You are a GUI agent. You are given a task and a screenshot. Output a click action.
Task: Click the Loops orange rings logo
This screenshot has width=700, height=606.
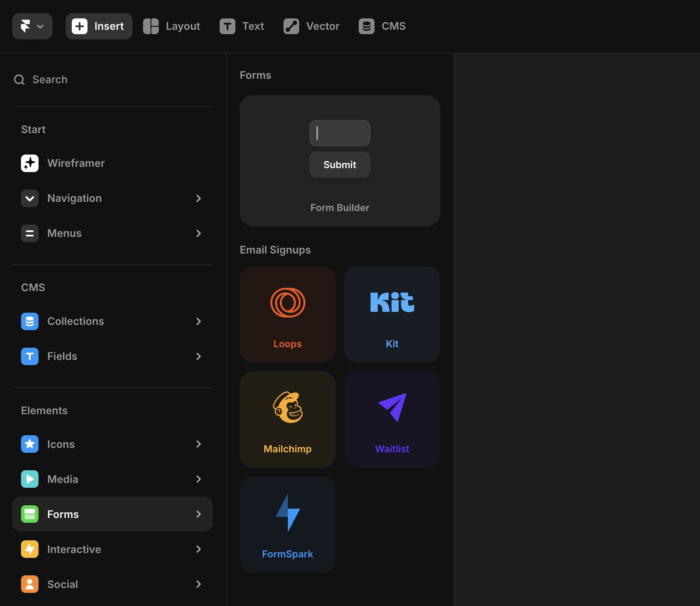[x=287, y=303]
